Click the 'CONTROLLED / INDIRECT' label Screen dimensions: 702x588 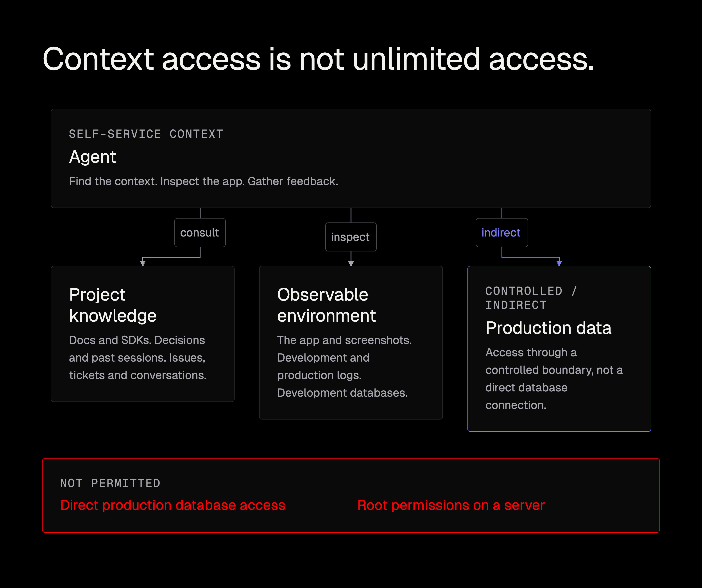[x=531, y=298]
